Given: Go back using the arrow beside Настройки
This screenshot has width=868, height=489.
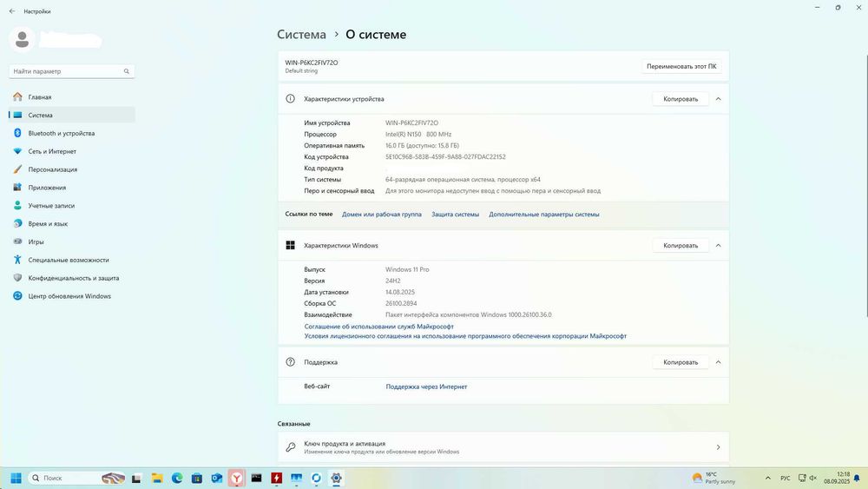Looking at the screenshot, I should pos(12,11).
